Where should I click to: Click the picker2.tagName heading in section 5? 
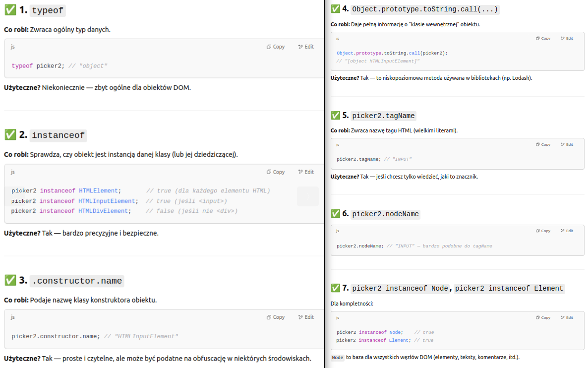pos(383,116)
